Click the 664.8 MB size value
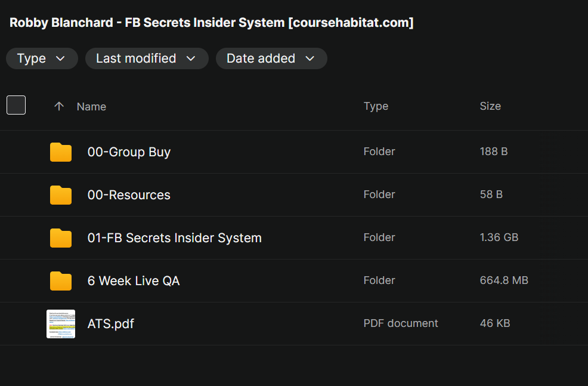This screenshot has height=386, width=588. tap(504, 280)
